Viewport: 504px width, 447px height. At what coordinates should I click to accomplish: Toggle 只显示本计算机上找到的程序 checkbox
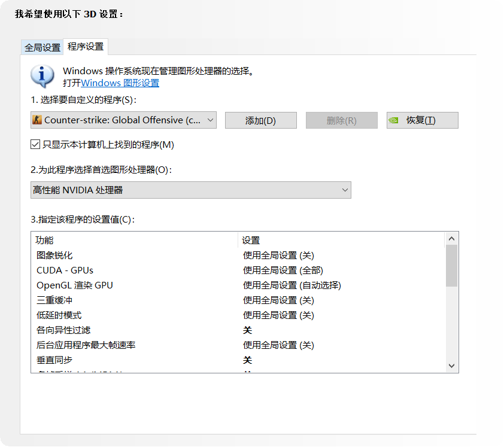tap(35, 144)
